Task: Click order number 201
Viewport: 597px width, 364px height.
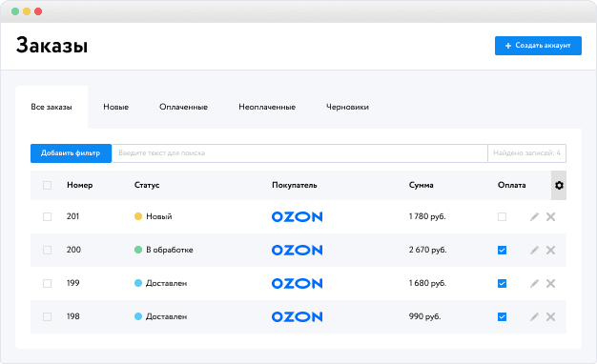Action: (72, 216)
